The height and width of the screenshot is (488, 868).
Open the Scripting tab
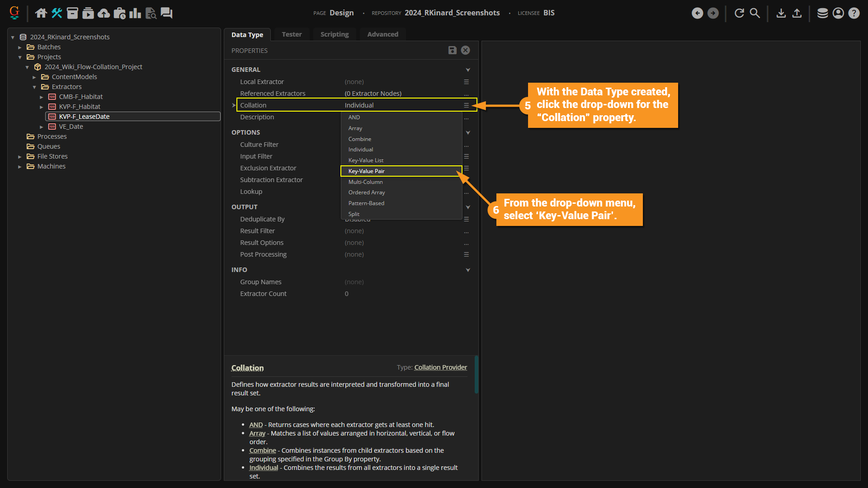[x=335, y=34]
